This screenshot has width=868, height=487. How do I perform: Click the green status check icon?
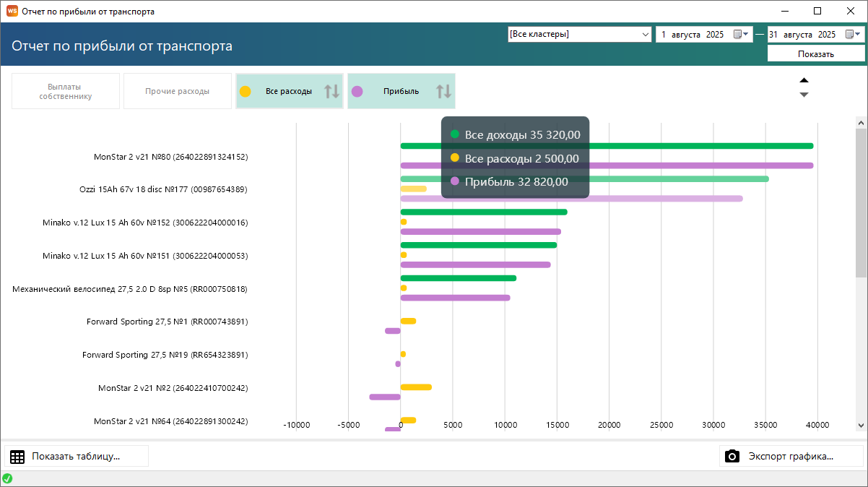[x=7, y=478]
